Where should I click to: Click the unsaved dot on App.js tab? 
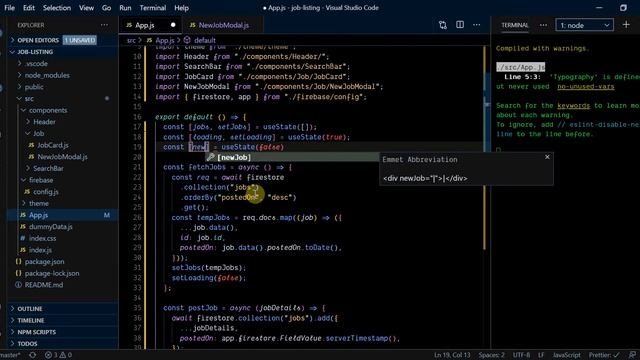pyautogui.click(x=173, y=25)
